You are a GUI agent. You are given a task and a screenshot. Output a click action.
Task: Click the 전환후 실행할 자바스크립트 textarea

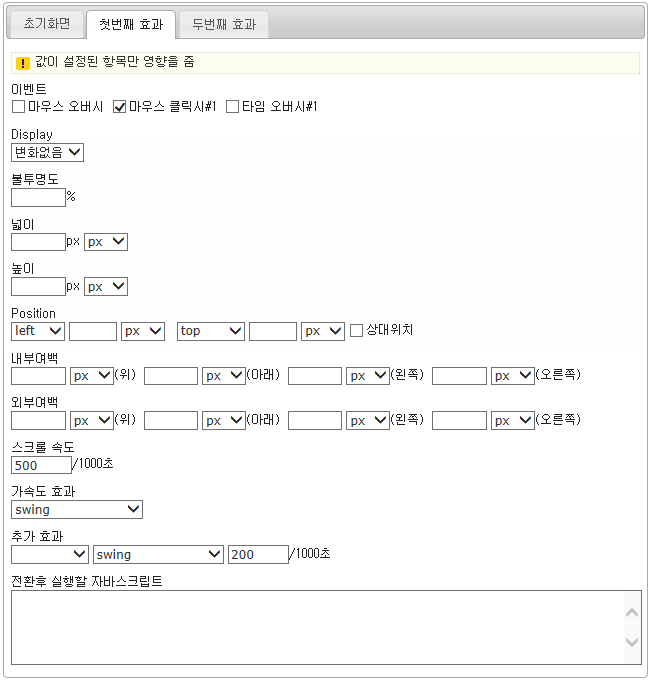[316, 627]
